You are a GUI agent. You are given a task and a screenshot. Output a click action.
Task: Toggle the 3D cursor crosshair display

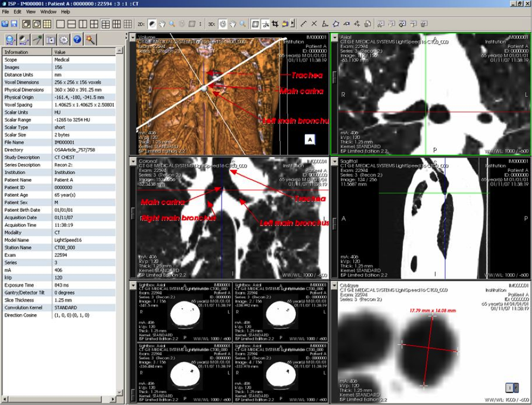click(265, 24)
